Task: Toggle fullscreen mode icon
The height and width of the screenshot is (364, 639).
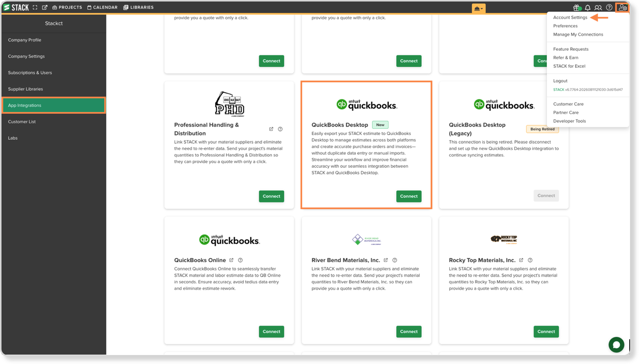Action: tap(35, 7)
